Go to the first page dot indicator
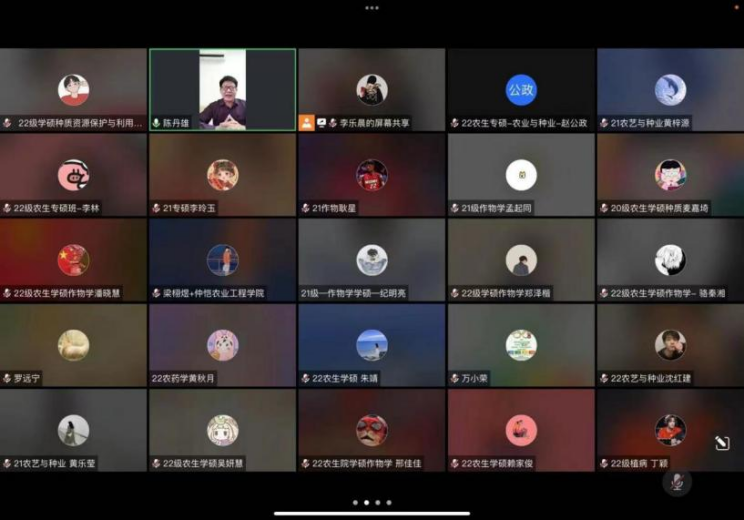Viewport: 744px width, 520px height. click(x=354, y=503)
